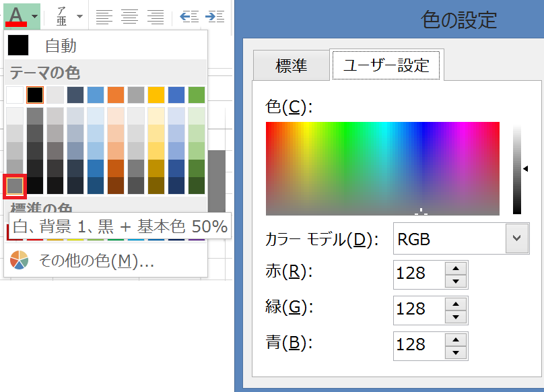Open the カラー モデル RGB dropdown

tap(516, 238)
